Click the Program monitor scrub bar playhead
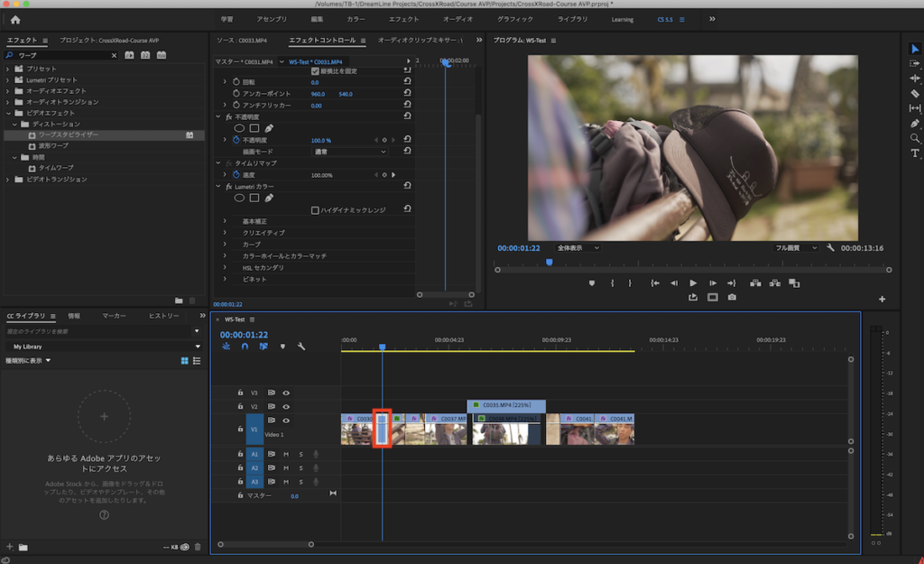 click(549, 262)
